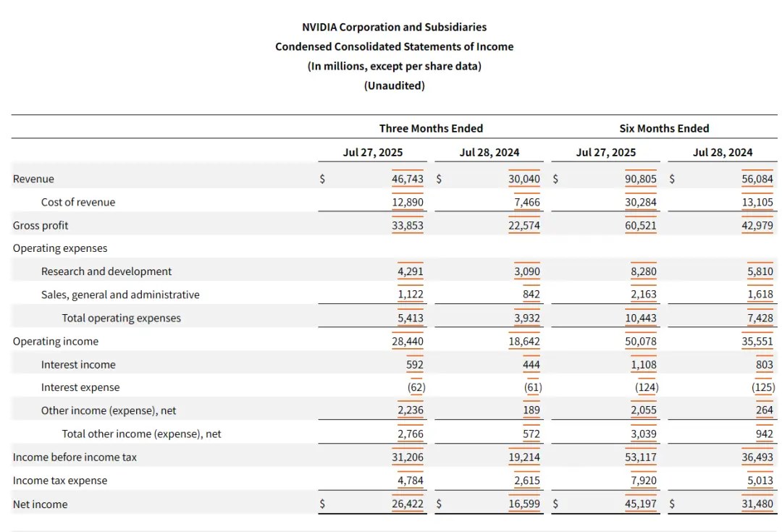Select the 'Income tax expense' row label
The width and height of the screenshot is (782, 532).
click(60, 481)
